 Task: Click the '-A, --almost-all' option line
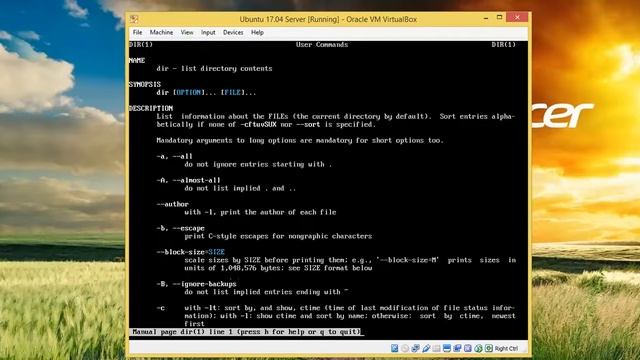pyautogui.click(x=189, y=180)
